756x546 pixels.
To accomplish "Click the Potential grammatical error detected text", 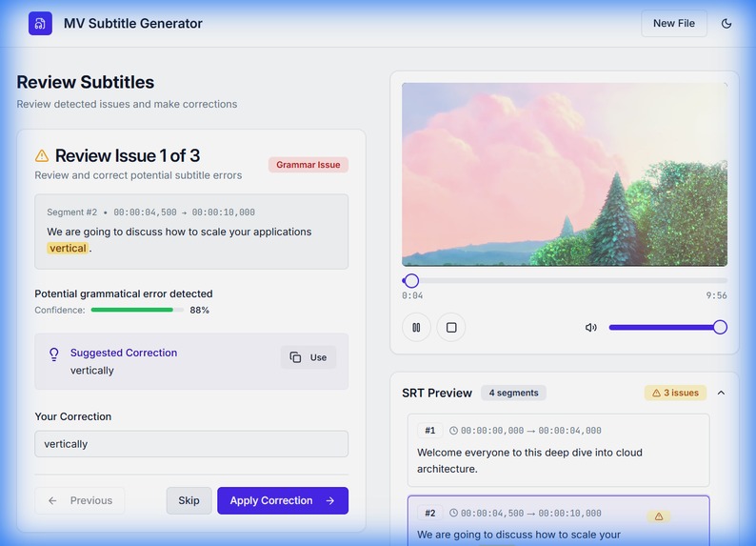I will point(124,293).
